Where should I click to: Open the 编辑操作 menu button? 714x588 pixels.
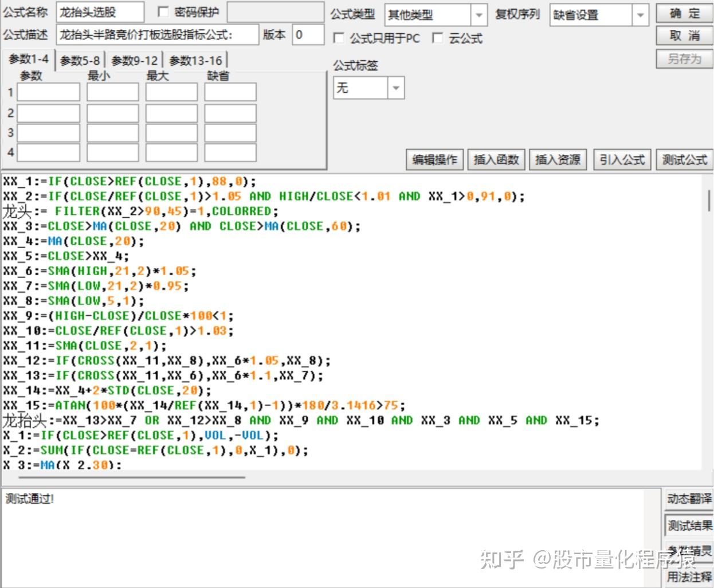tap(435, 160)
